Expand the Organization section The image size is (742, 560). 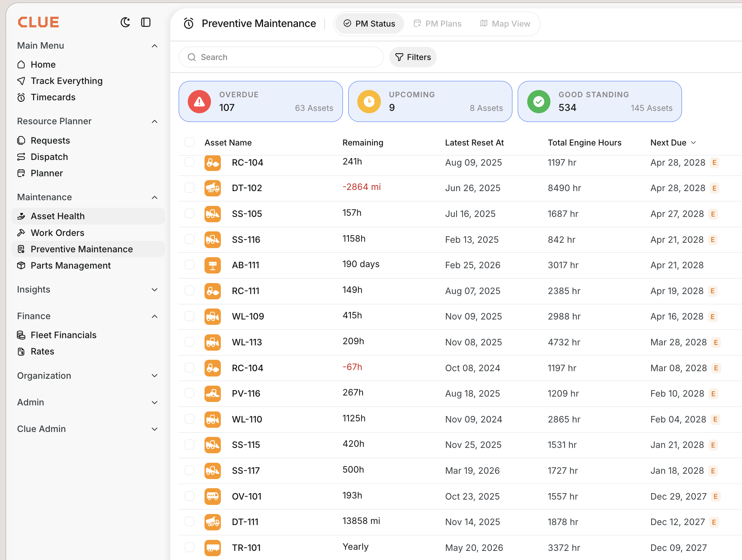coord(155,376)
